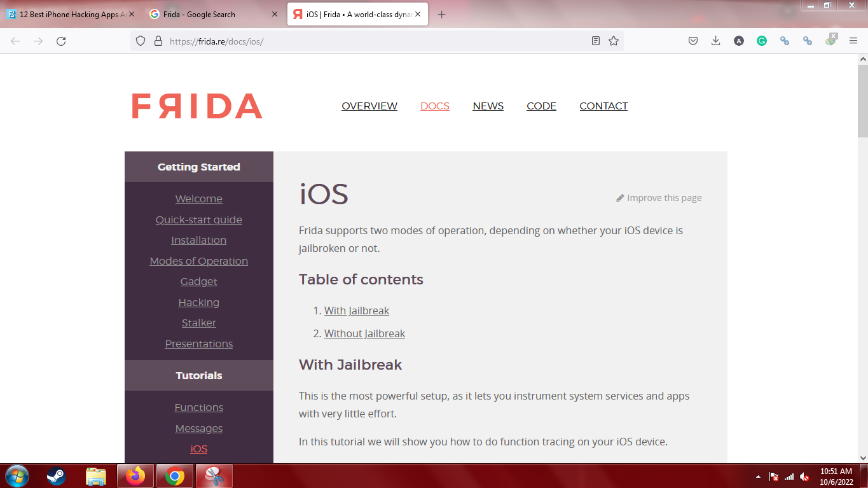
Task: Jump to Without Jailbreak contents link
Action: 364,333
